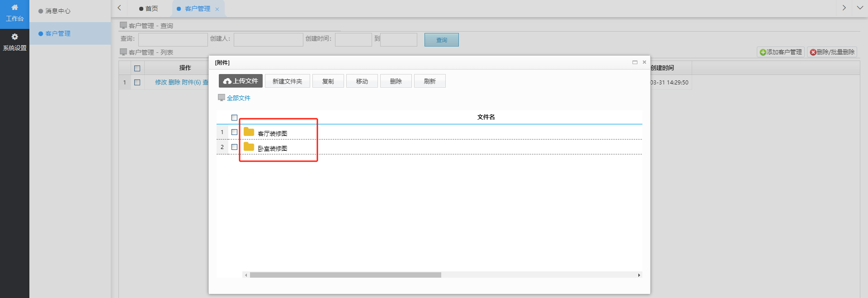Viewport: 868px width, 298px height.
Task: Click the upload file cloud button
Action: [x=241, y=81]
